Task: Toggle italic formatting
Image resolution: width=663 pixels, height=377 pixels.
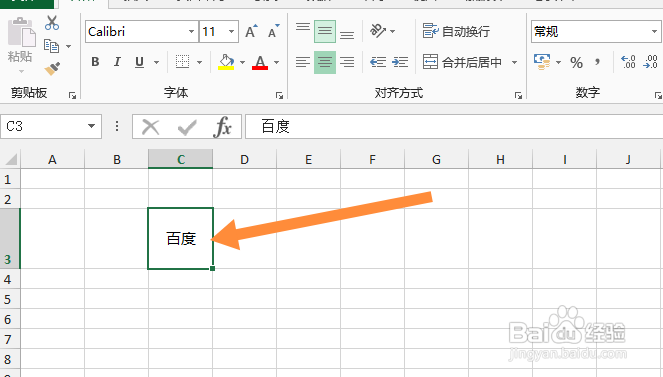Action: tap(117, 62)
